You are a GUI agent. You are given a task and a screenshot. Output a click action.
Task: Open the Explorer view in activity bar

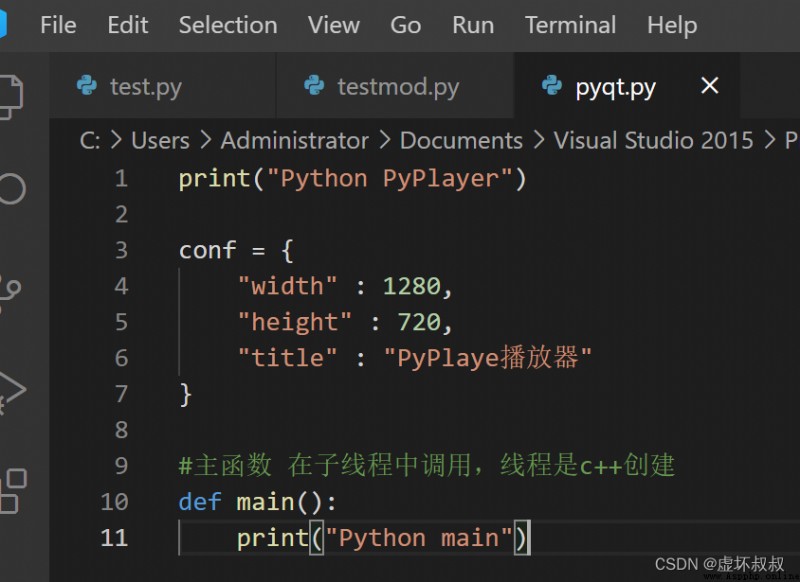pos(10,97)
